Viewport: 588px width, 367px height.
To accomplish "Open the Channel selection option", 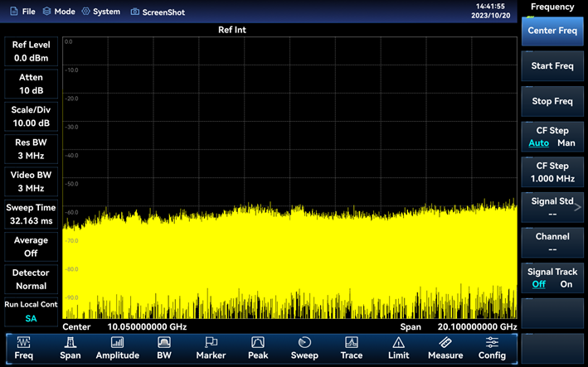I will (552, 242).
